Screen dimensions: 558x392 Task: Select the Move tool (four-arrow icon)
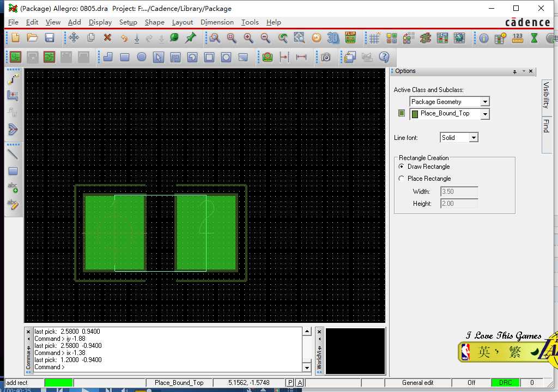pyautogui.click(x=74, y=38)
